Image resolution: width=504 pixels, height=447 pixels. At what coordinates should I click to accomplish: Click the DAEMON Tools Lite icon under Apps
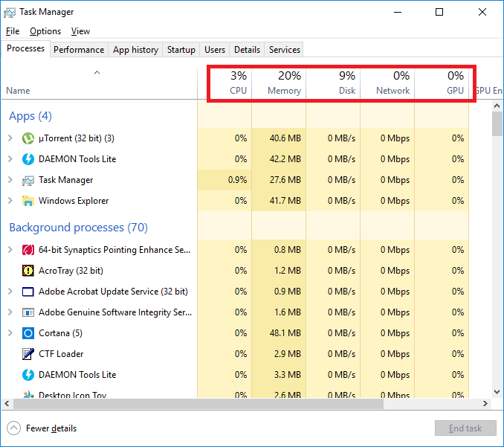28,159
